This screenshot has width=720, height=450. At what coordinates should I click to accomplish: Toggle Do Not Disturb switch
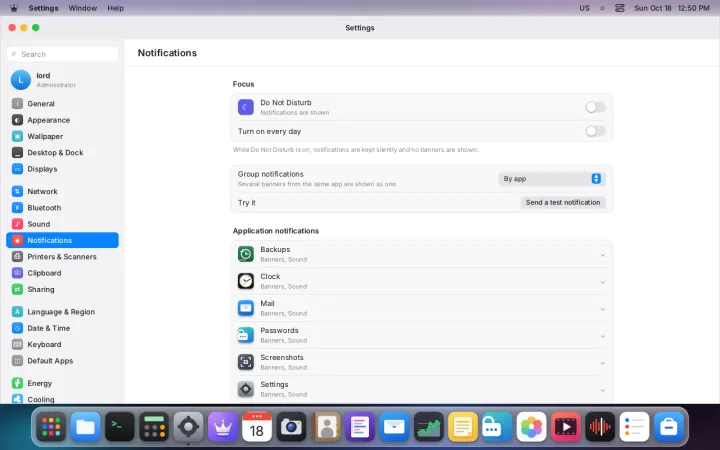click(x=595, y=107)
